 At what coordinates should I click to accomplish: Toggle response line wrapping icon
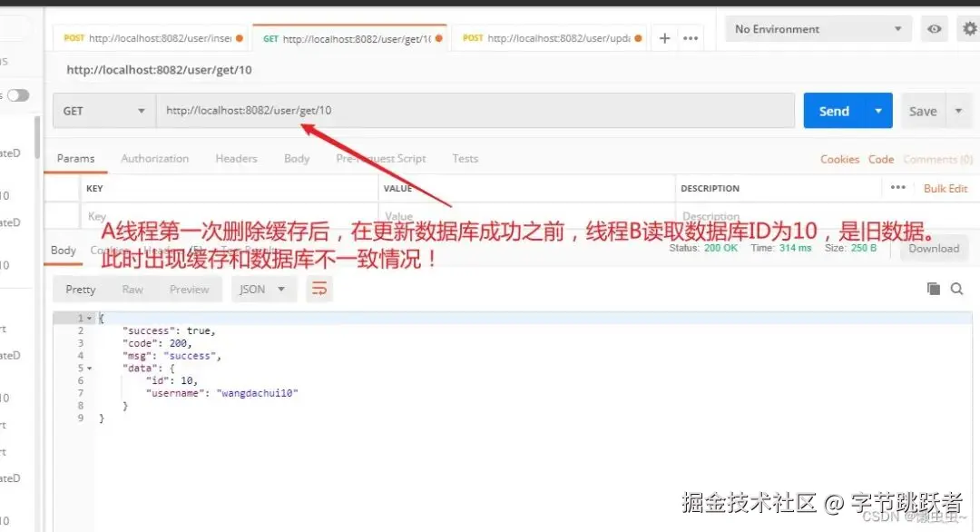click(x=319, y=288)
